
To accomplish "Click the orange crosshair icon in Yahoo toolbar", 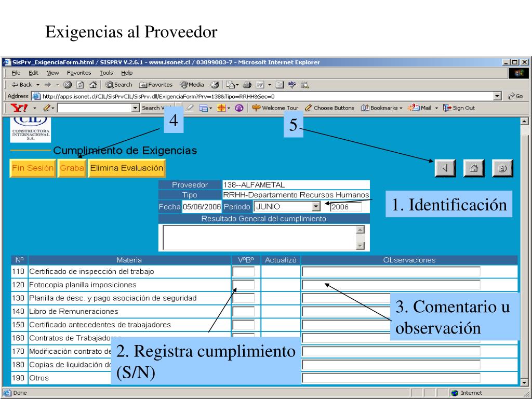I will click(221, 108).
